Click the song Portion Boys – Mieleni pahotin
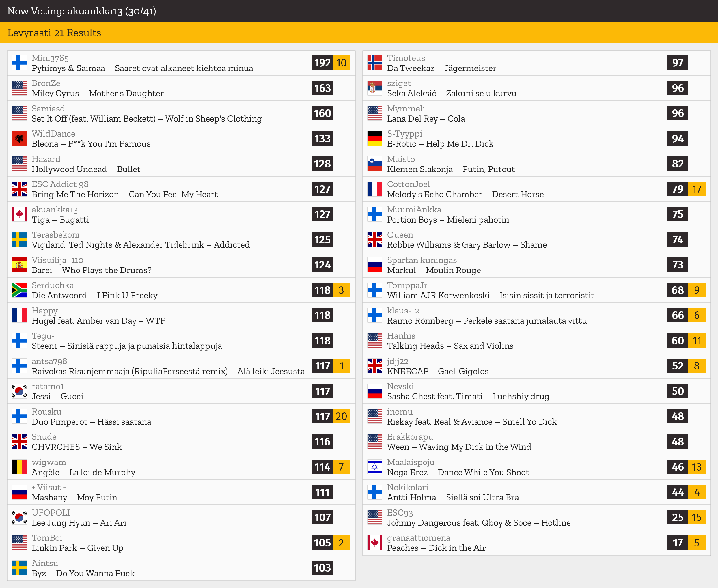This screenshot has width=718, height=588. (448, 219)
